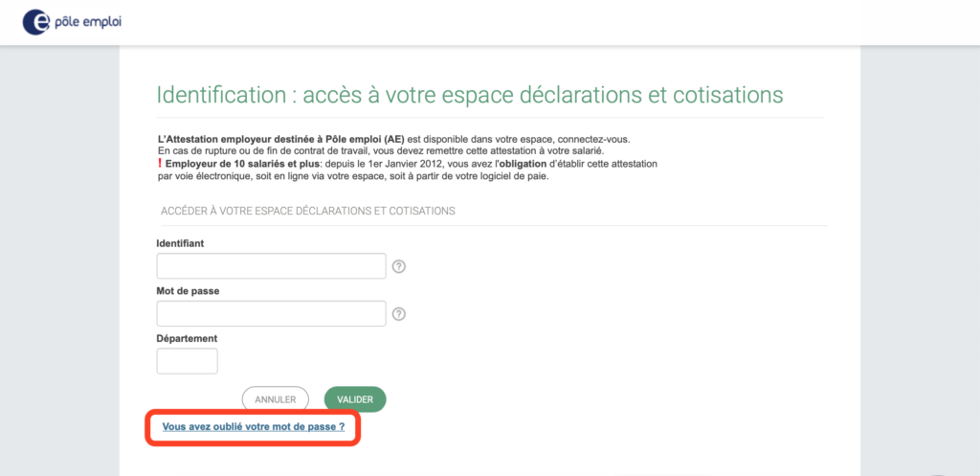Focus the Mot de passe input field

pos(271,313)
